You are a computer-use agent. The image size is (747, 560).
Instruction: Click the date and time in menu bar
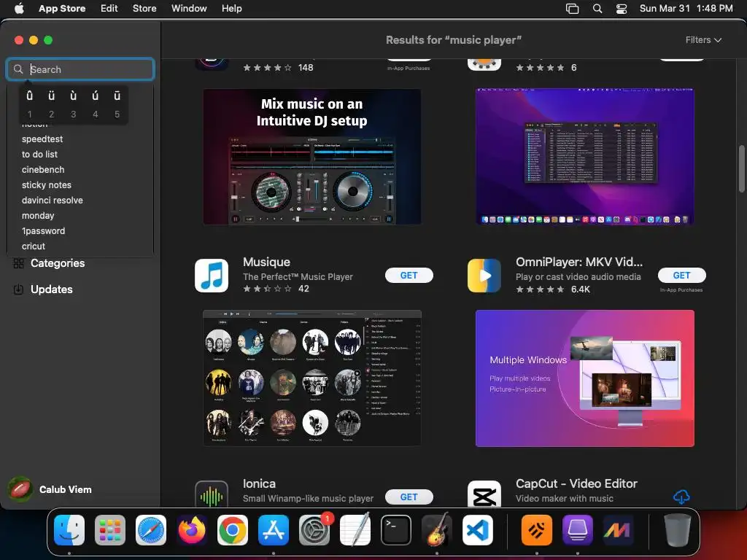tap(686, 9)
